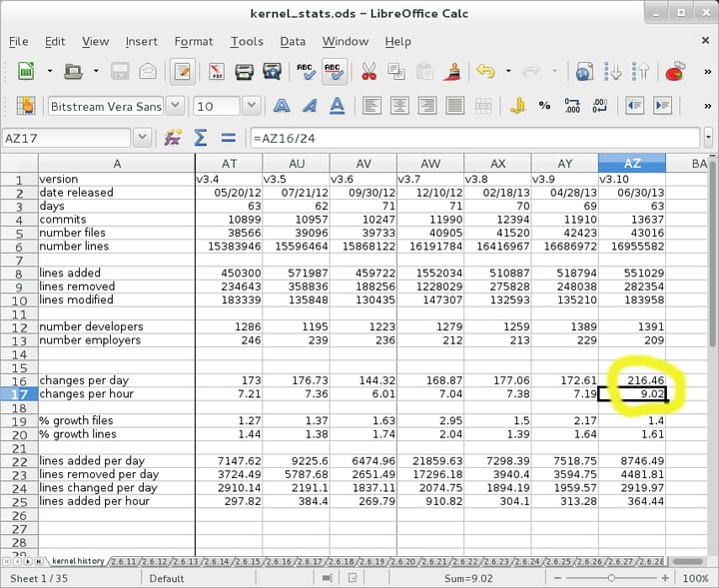Viewport: 719px width, 588px height.
Task: Insert a chart
Action: coord(674,71)
